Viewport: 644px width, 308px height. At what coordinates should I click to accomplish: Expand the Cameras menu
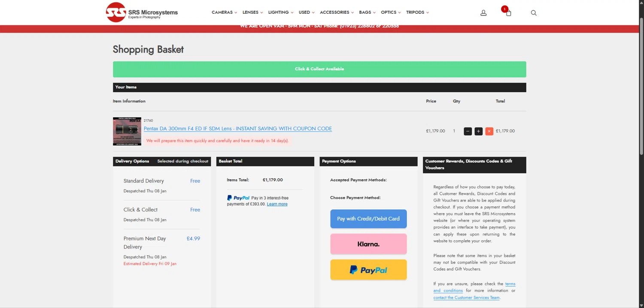click(224, 12)
